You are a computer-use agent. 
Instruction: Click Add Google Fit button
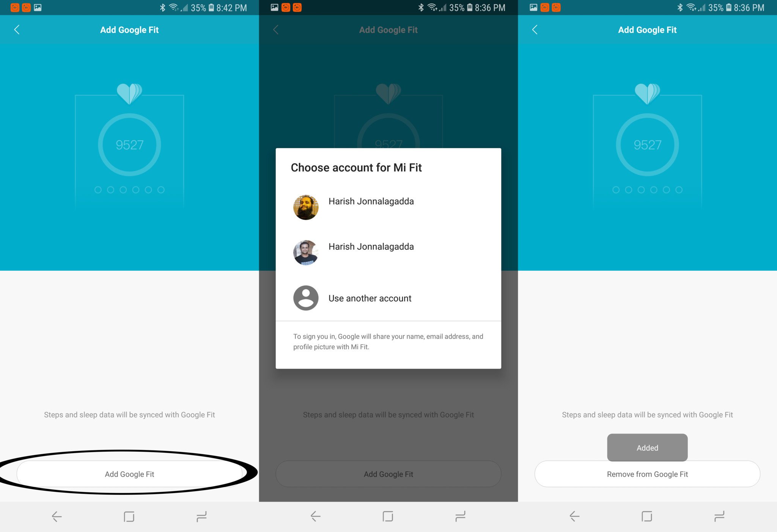tap(129, 473)
